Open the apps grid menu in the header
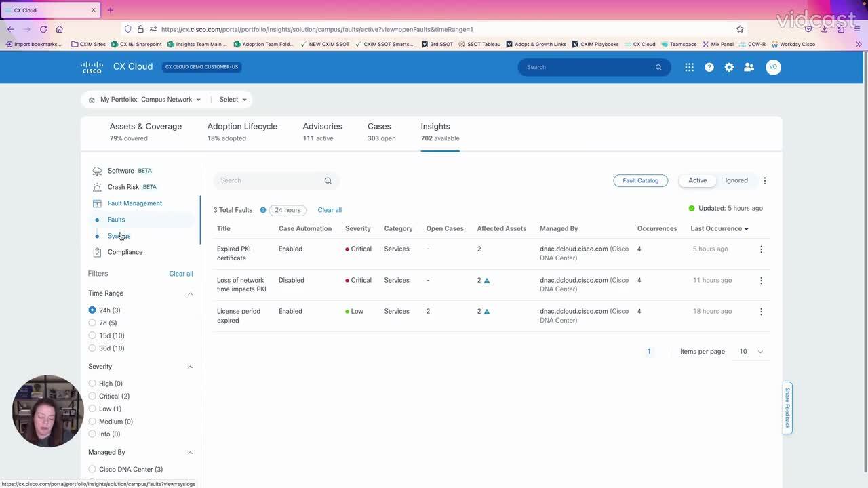 pyautogui.click(x=688, y=66)
